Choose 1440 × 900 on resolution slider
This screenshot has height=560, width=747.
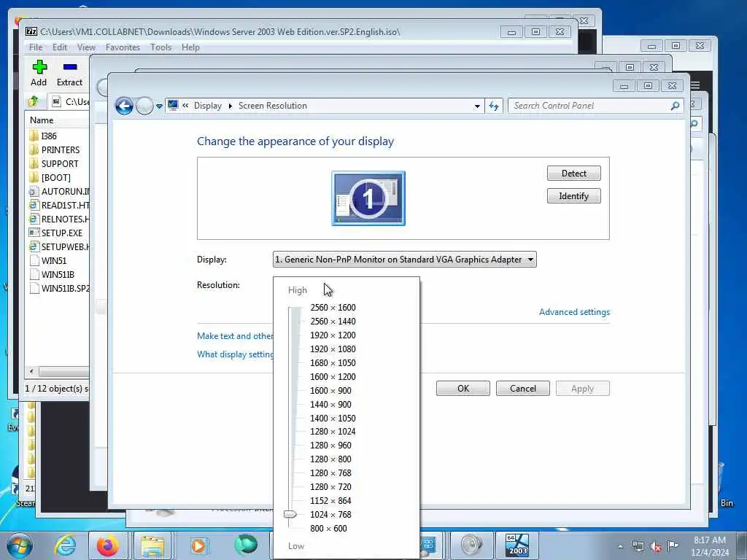pyautogui.click(x=330, y=404)
